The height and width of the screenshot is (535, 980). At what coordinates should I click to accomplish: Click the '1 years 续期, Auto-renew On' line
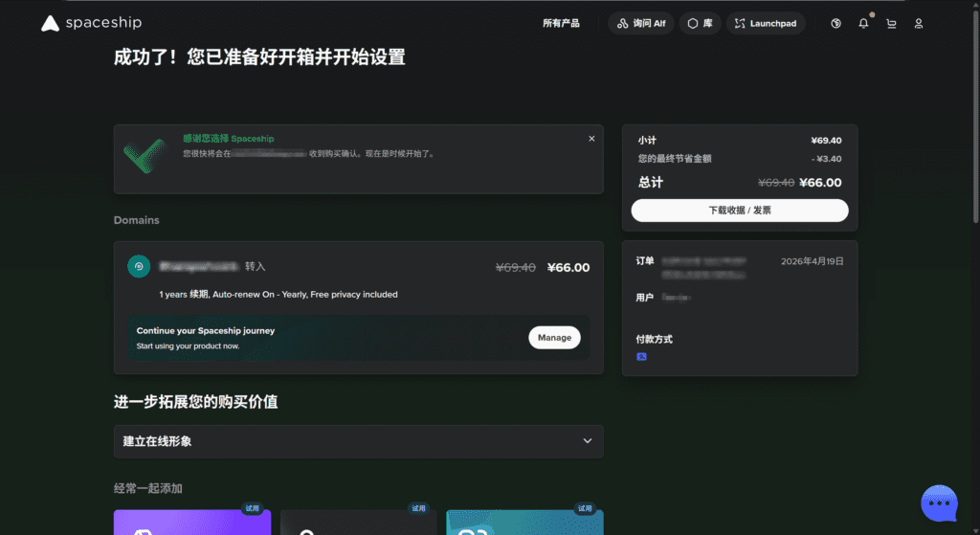click(278, 295)
